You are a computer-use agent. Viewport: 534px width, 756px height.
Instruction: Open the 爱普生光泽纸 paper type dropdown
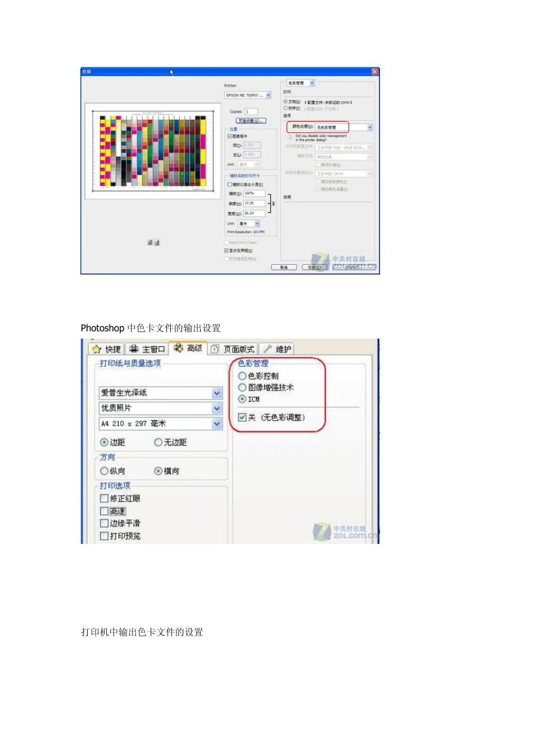(161, 393)
